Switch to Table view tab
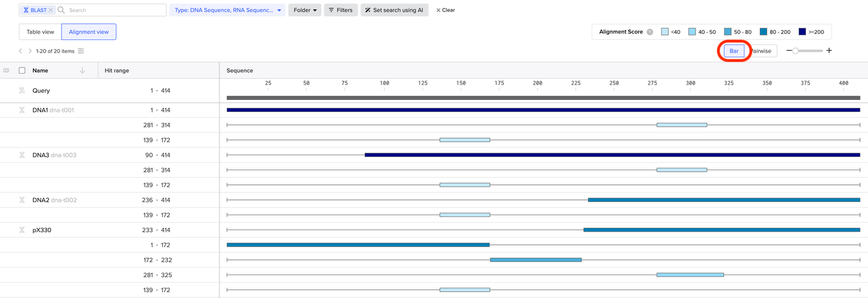This screenshot has height=298, width=868. click(40, 32)
